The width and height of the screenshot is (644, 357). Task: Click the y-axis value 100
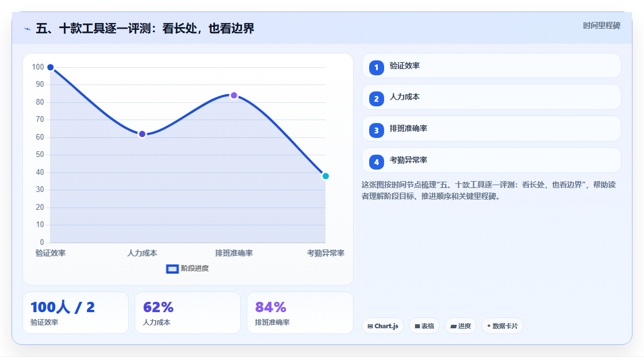38,67
